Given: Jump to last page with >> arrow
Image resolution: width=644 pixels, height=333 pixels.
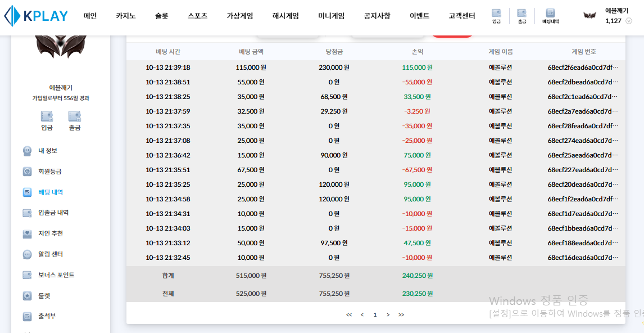Looking at the screenshot, I should point(401,314).
